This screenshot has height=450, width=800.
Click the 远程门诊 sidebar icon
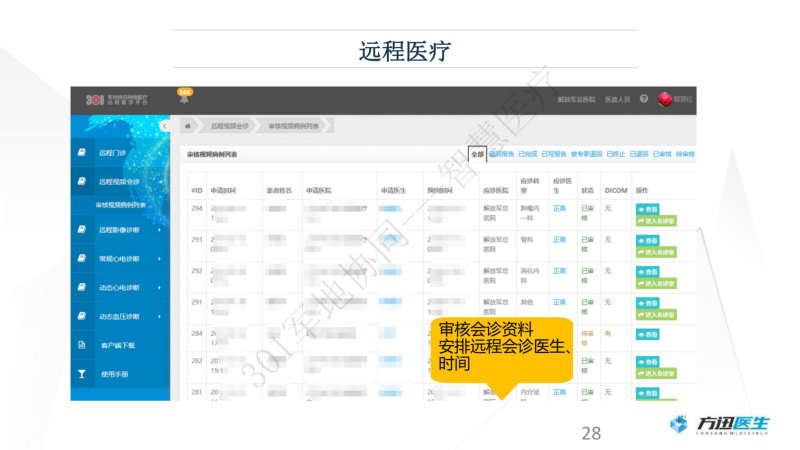click(82, 153)
